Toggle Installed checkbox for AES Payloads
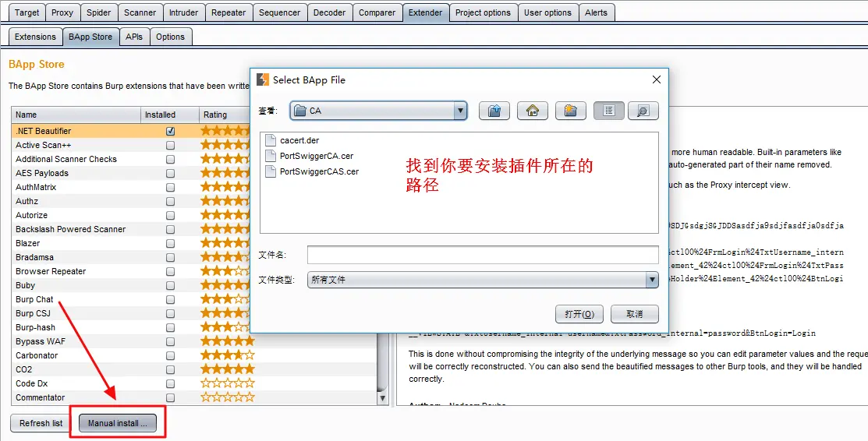The height and width of the screenshot is (441, 868). tap(171, 173)
